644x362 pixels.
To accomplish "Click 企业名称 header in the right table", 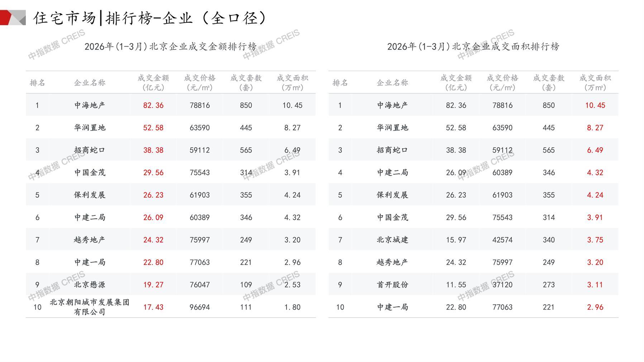I will (392, 83).
